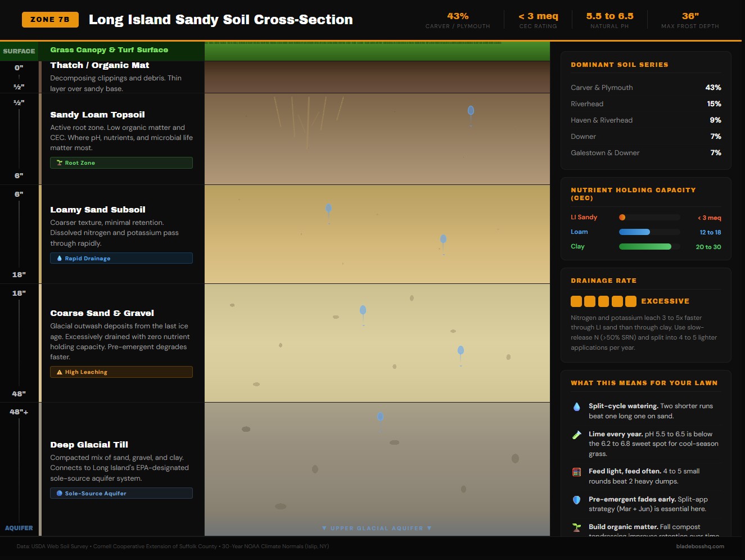Click the Loam CEC blue bar

point(634,232)
